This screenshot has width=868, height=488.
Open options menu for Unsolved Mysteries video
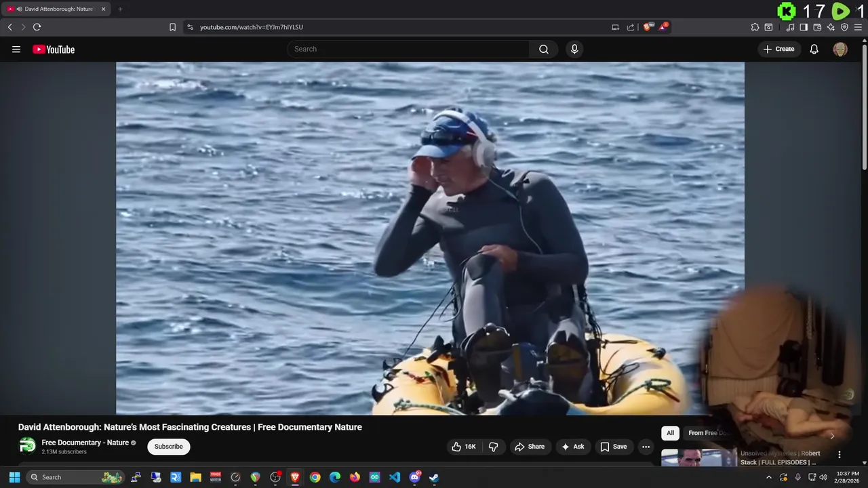[x=840, y=455]
